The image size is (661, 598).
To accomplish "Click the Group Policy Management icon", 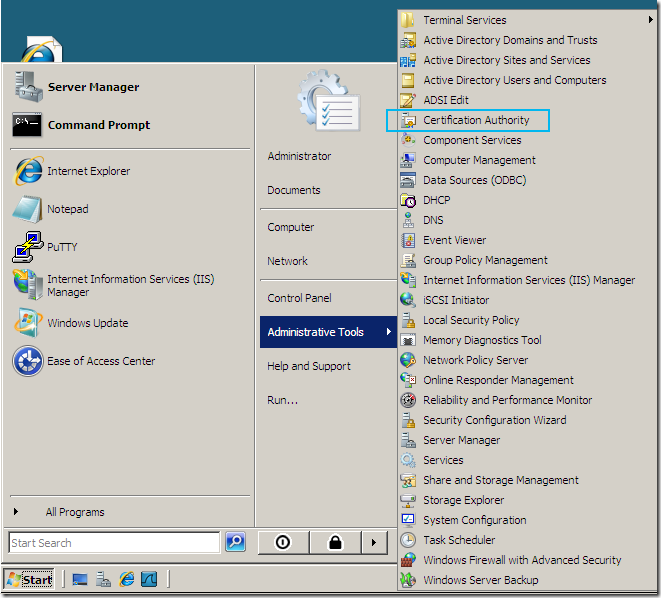I will pyautogui.click(x=408, y=260).
